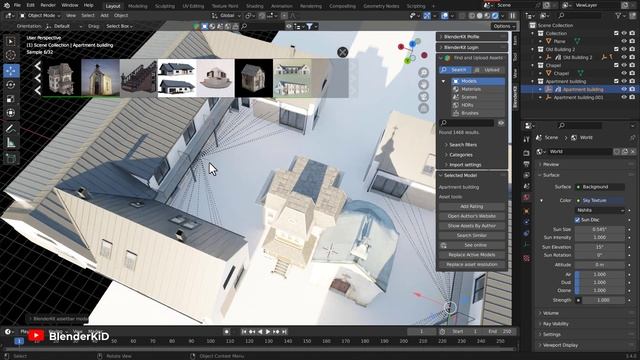Click the red X axis navigation gizmo ball
Viewport: 640px width, 360px height.
401,47
